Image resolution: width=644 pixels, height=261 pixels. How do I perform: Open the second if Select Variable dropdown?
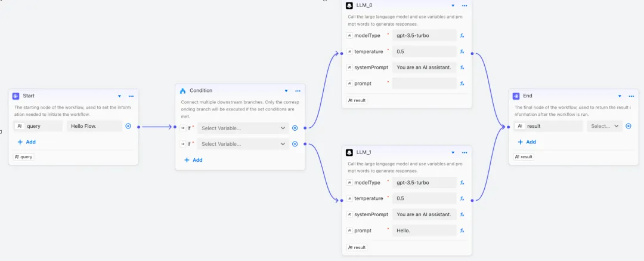(243, 144)
